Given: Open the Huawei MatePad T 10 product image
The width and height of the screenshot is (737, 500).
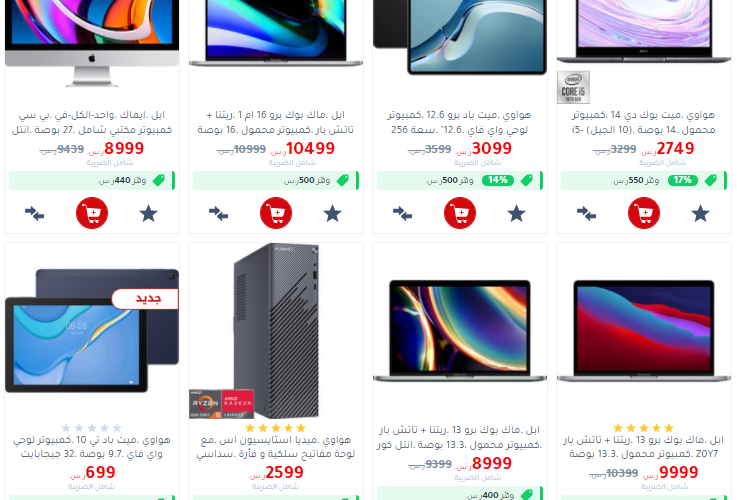Looking at the screenshot, I should pyautogui.click(x=92, y=331).
